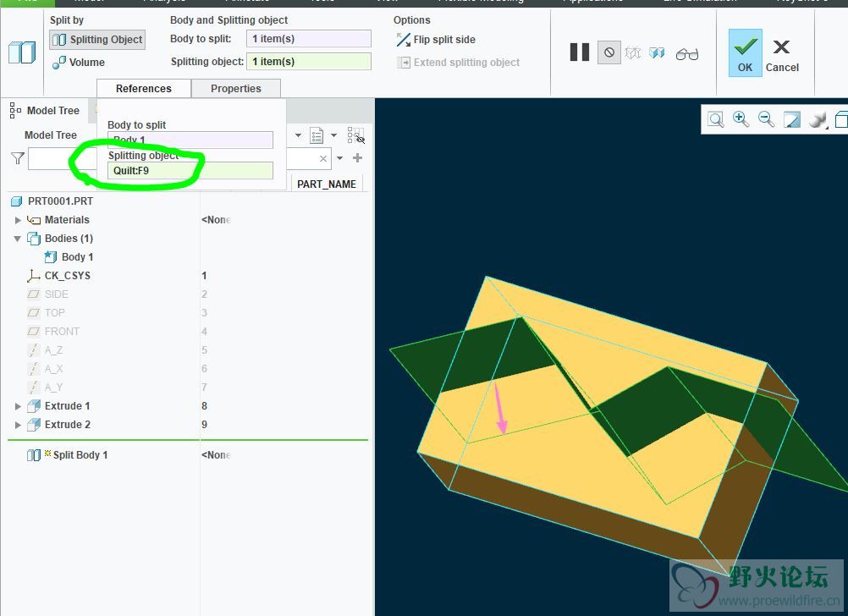Select Extrude 1 in the model tree
Image resolution: width=848 pixels, height=616 pixels.
point(67,405)
